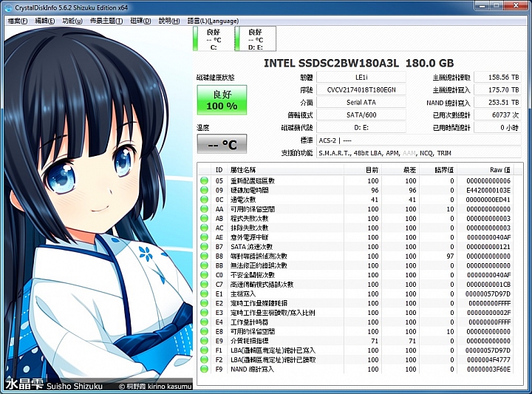Image resolution: width=532 pixels, height=394 pixels.
Task: Click status circle for ID F9 row
Action: [204, 369]
